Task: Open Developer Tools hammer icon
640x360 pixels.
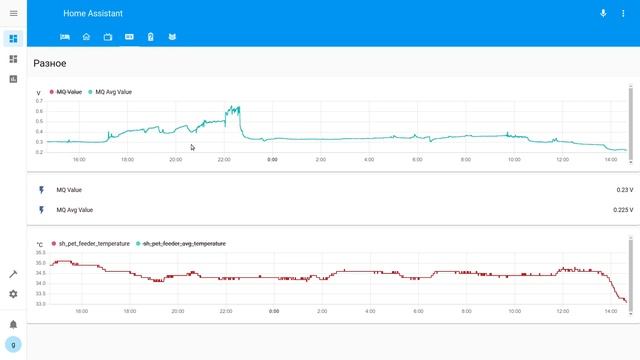Action: (x=13, y=274)
